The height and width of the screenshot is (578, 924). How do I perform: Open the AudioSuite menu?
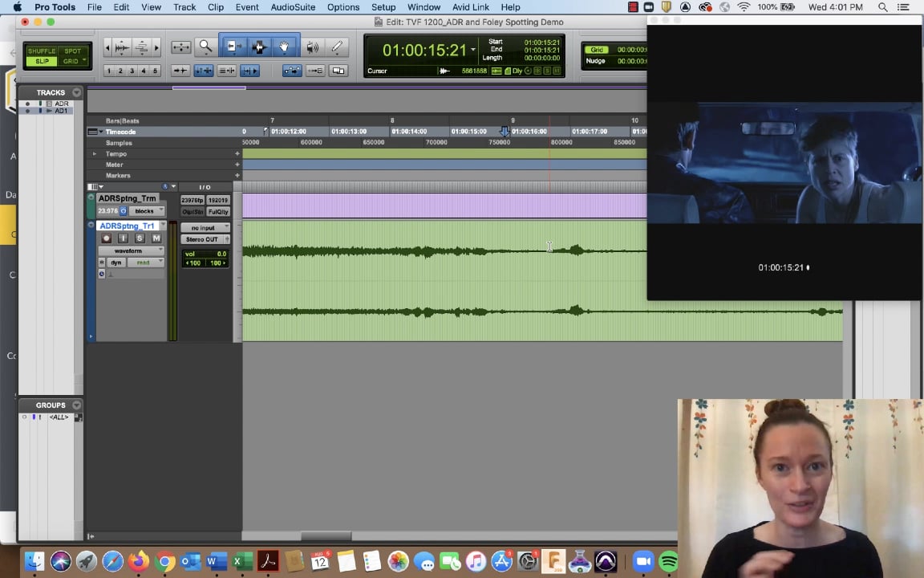[293, 7]
